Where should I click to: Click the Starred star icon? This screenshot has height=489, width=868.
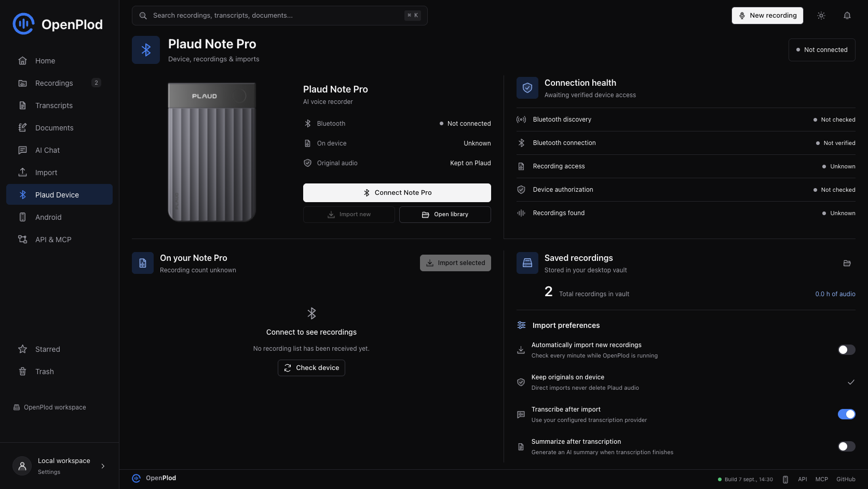(23, 349)
